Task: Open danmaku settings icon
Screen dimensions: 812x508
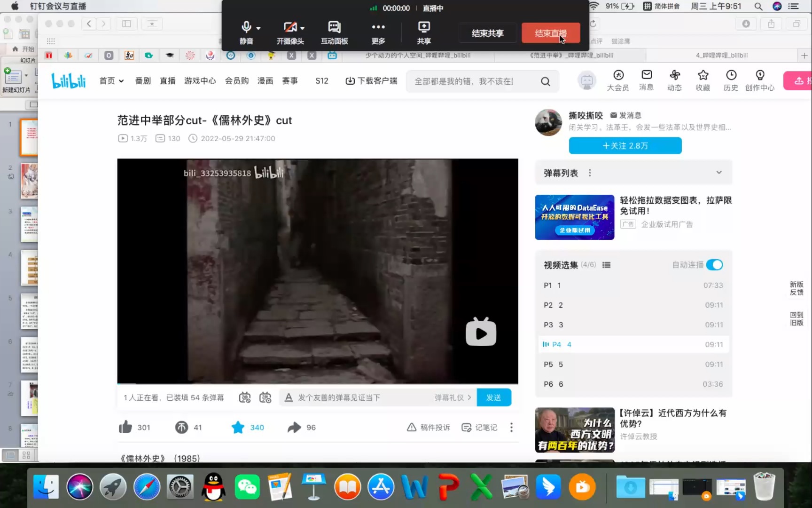Action: click(x=265, y=397)
